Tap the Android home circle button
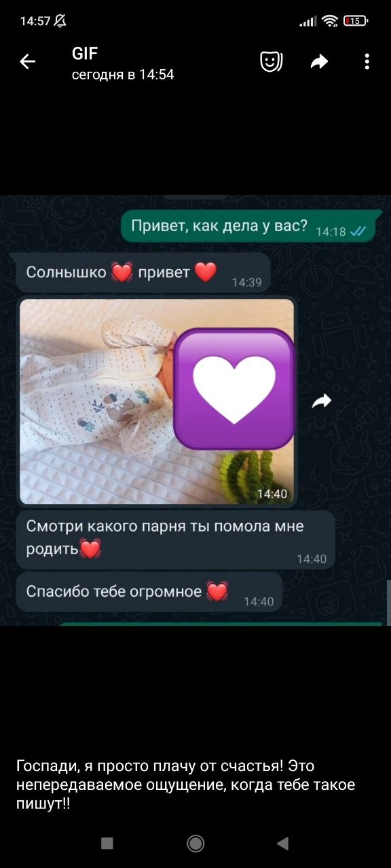 tap(195, 843)
